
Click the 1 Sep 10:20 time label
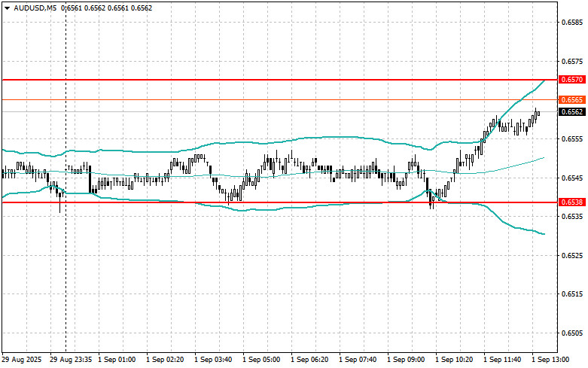pyautogui.click(x=454, y=360)
